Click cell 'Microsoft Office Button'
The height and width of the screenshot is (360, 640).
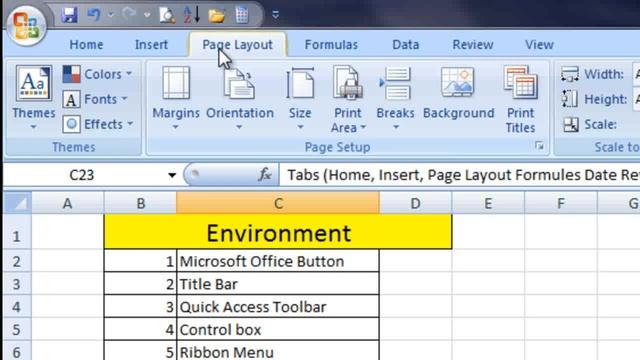(278, 261)
